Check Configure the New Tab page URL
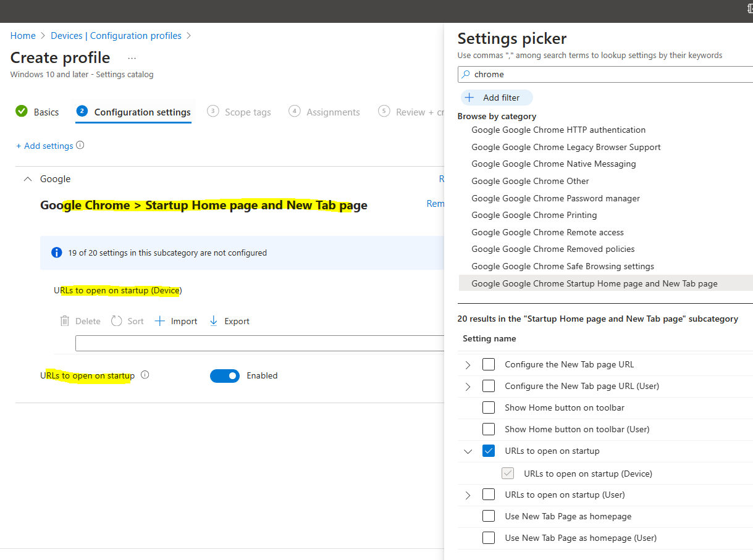This screenshot has height=560, width=753. (x=489, y=364)
